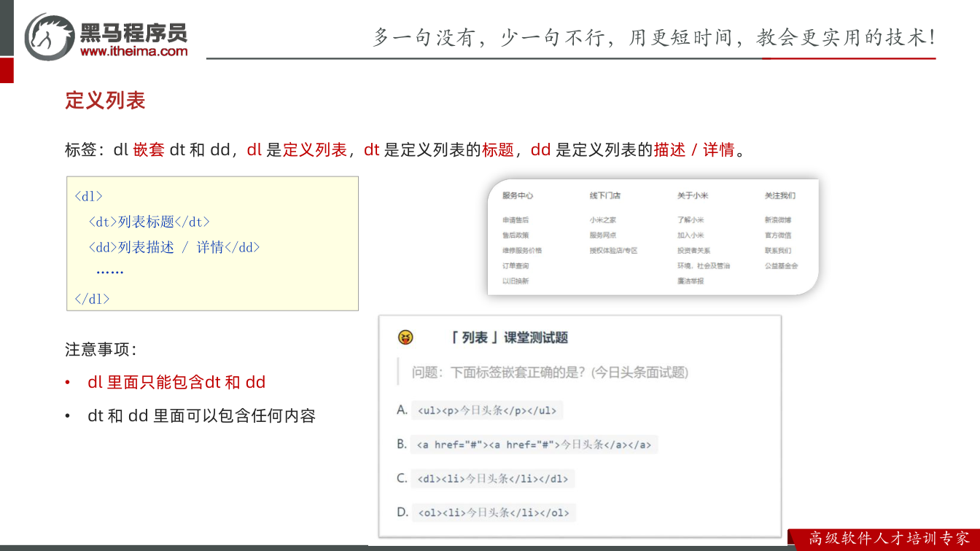Click the 「列表」课堂测试题 heading
The image size is (980, 551).
click(509, 337)
